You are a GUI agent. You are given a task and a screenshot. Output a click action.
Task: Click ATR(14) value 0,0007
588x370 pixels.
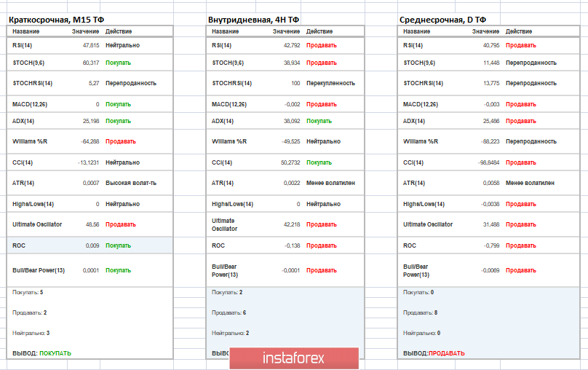pyautogui.click(x=91, y=183)
